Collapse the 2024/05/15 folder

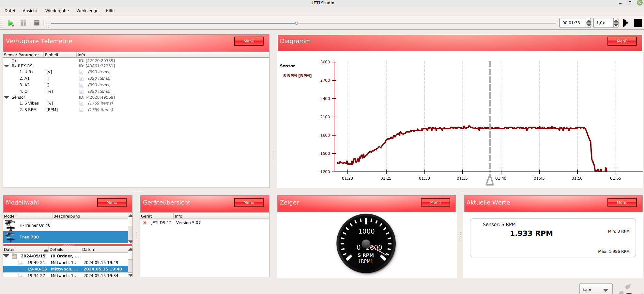[7, 256]
